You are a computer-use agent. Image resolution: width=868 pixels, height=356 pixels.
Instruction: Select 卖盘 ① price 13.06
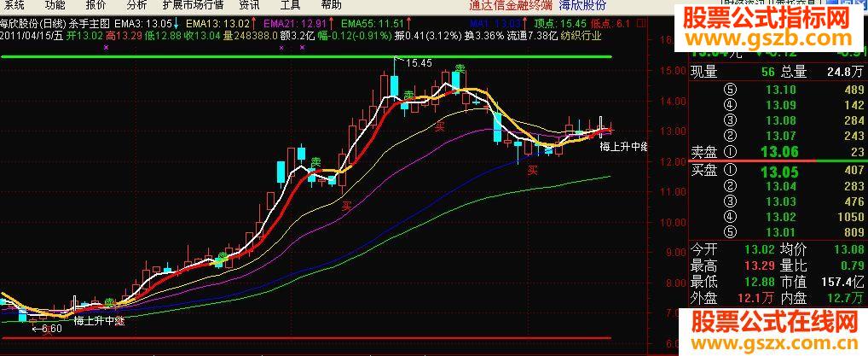[x=778, y=152]
